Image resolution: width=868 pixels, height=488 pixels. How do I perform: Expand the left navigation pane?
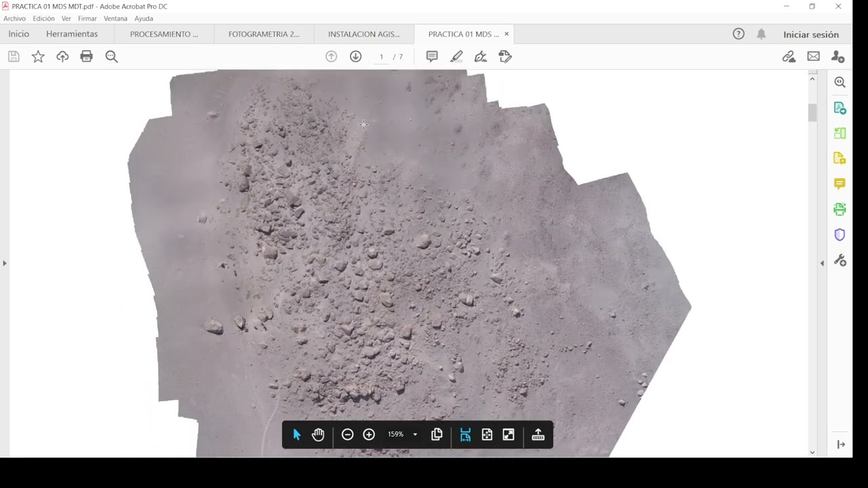click(x=5, y=263)
